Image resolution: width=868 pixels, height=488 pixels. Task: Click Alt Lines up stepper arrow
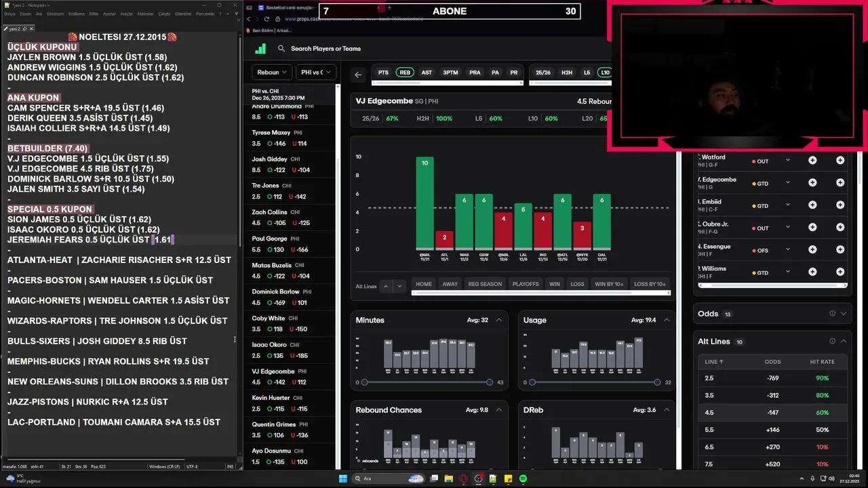point(386,286)
